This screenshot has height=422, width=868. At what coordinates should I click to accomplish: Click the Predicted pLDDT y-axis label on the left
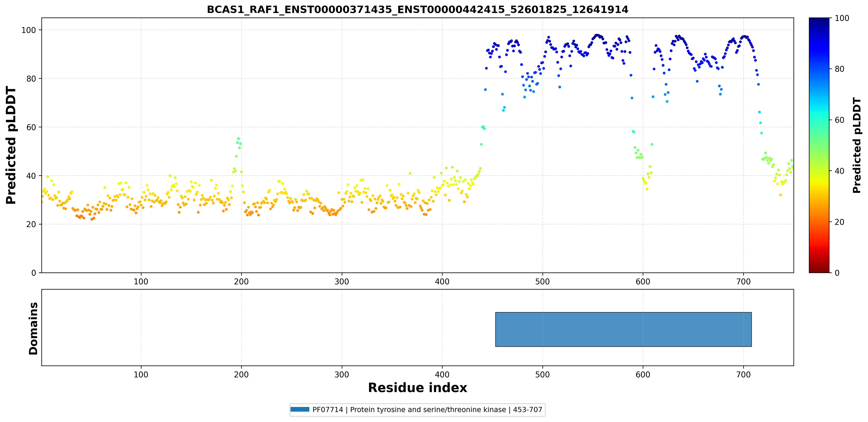(x=11, y=145)
